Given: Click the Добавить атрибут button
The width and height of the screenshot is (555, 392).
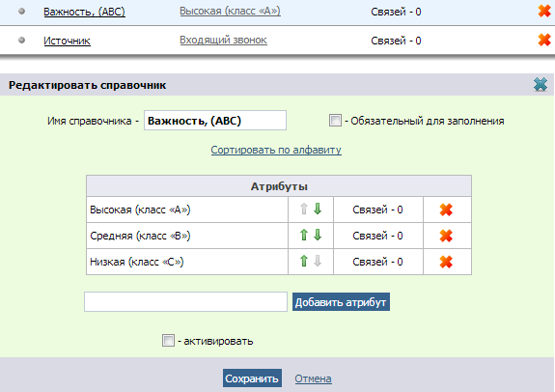Looking at the screenshot, I should [x=341, y=302].
